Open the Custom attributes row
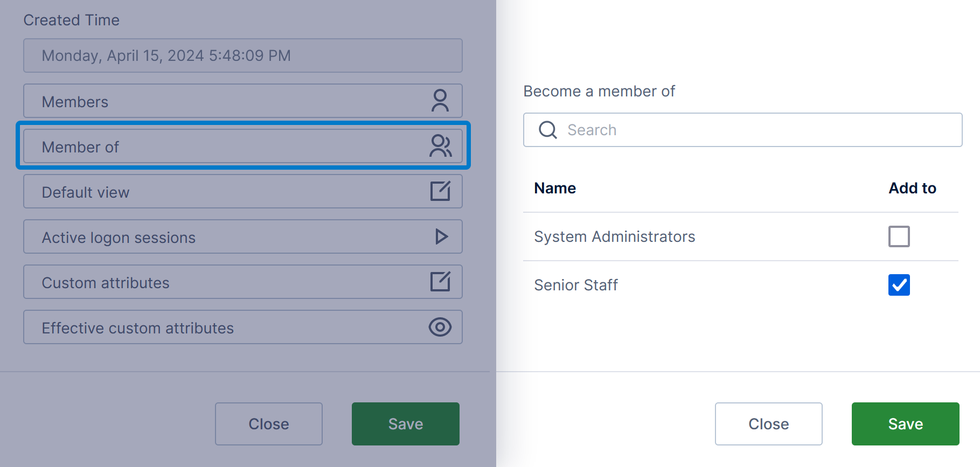This screenshot has width=980, height=467. 243,282
